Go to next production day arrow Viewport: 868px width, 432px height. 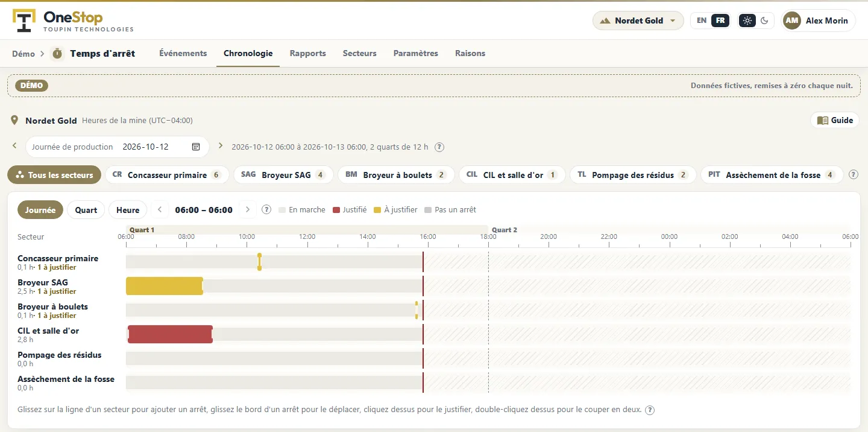coord(221,146)
